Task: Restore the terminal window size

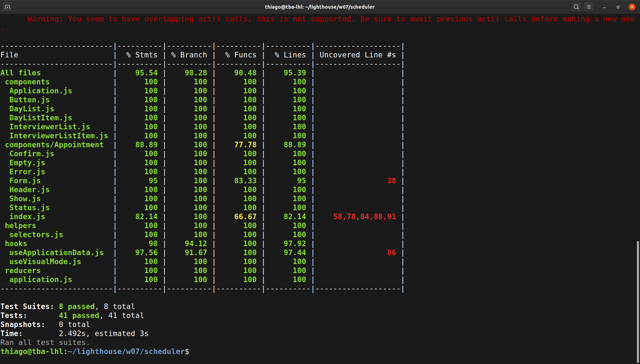Action: point(618,7)
